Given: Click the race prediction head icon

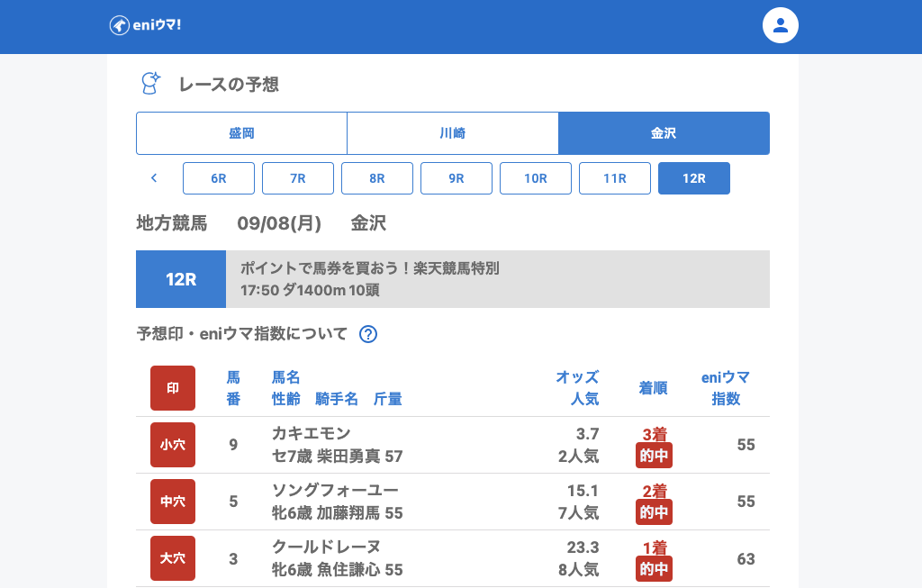Looking at the screenshot, I should [x=150, y=84].
